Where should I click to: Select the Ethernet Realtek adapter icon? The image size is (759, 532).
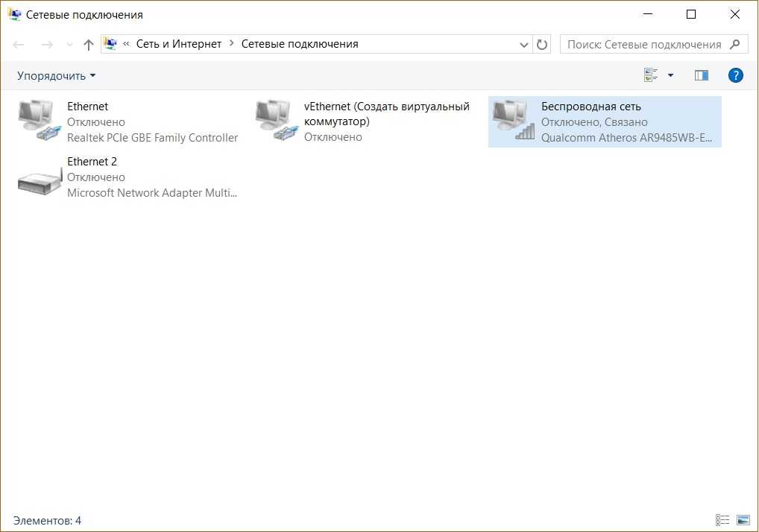(39, 121)
